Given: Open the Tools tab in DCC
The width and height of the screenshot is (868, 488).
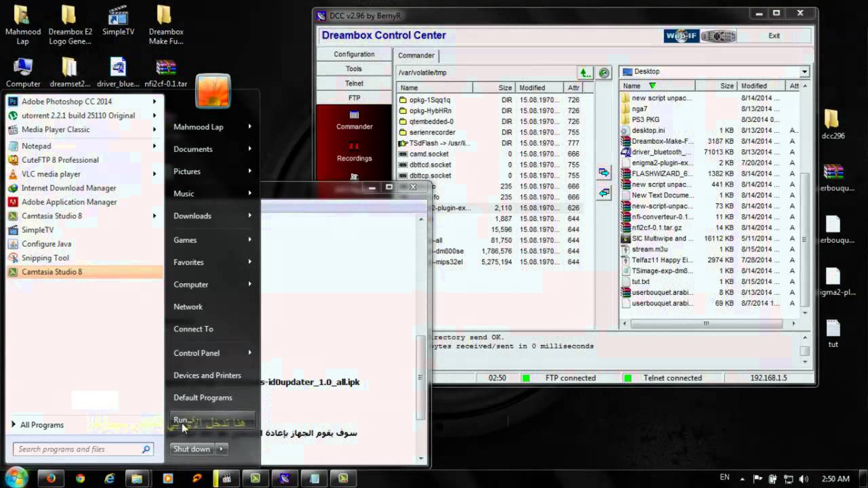Looking at the screenshot, I should point(354,68).
